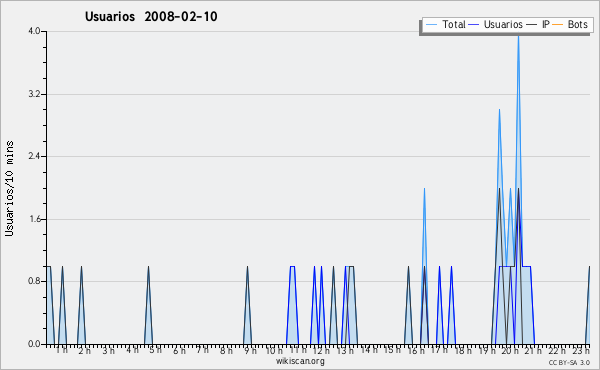Click the '23 h' x-axis label
Viewport: 600px width, 370px height.
581,350
